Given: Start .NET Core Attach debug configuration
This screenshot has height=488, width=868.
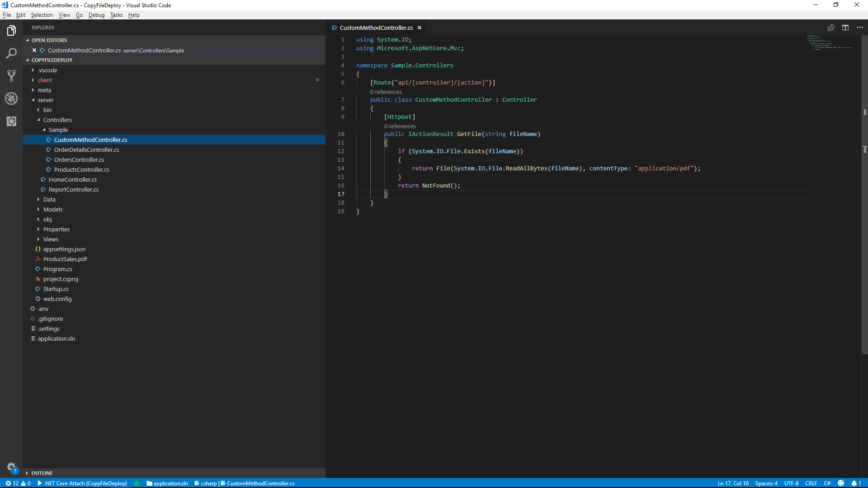Looking at the screenshot, I should pos(82,483).
